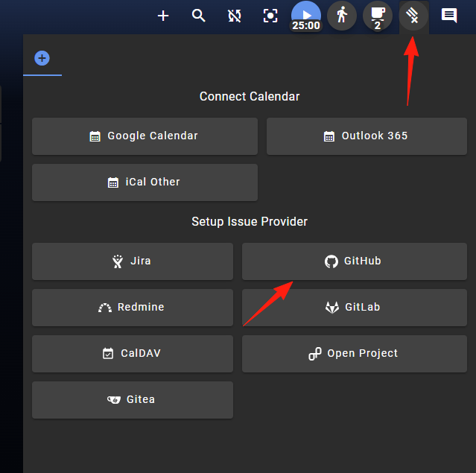The image size is (476, 473).
Task: Connect Google Calendar
Action: (x=145, y=136)
